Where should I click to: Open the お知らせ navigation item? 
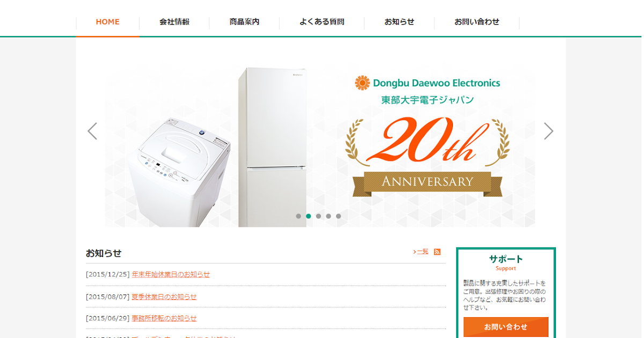(399, 22)
